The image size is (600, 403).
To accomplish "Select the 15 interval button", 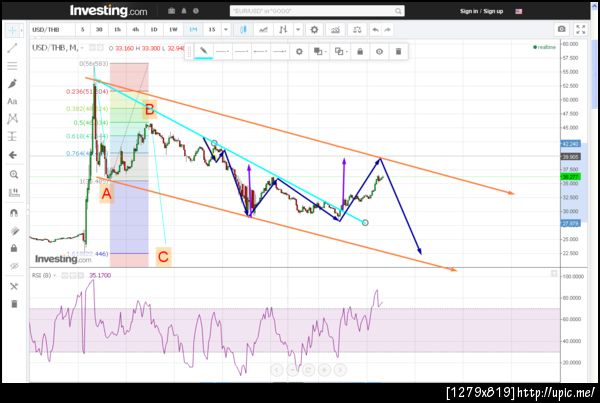I will (x=212, y=30).
